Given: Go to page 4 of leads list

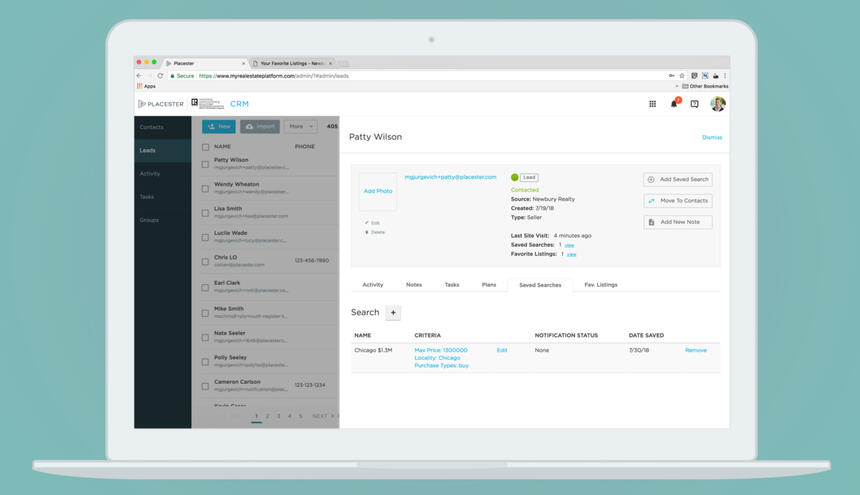Looking at the screenshot, I should 290,416.
